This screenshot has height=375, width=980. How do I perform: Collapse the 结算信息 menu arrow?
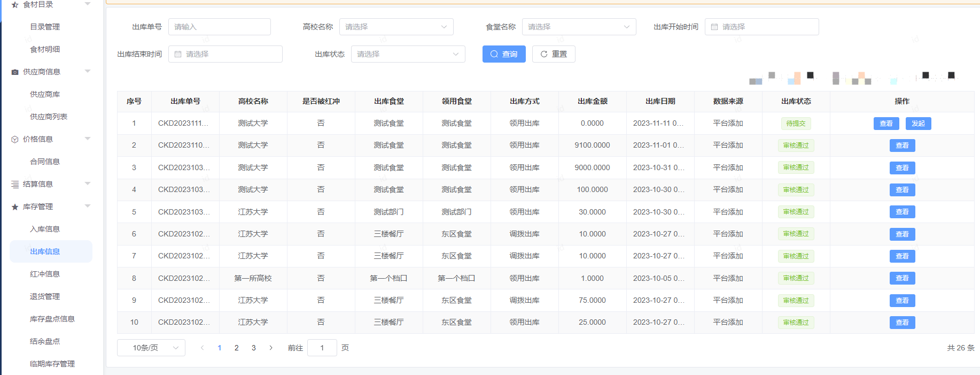coord(88,183)
